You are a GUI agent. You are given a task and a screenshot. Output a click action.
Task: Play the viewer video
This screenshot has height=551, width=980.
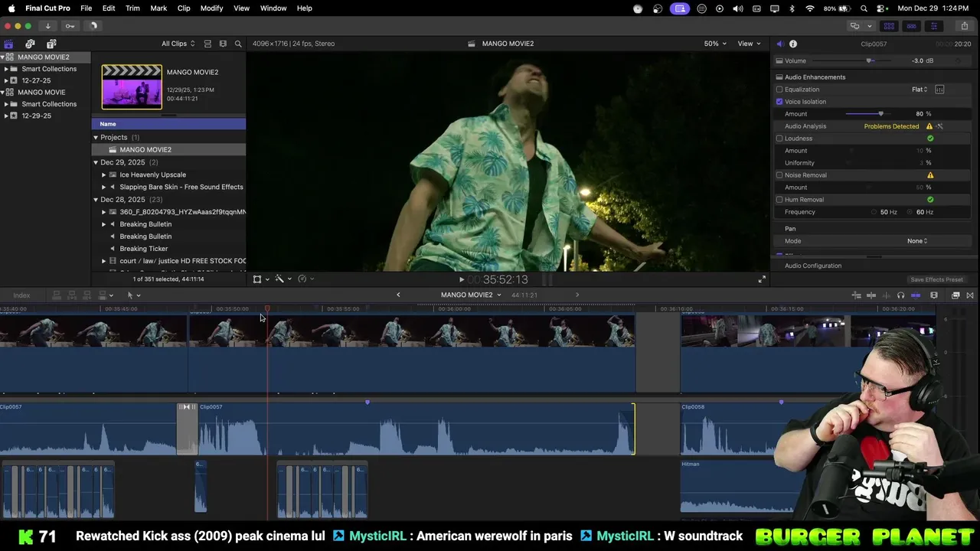tap(461, 280)
